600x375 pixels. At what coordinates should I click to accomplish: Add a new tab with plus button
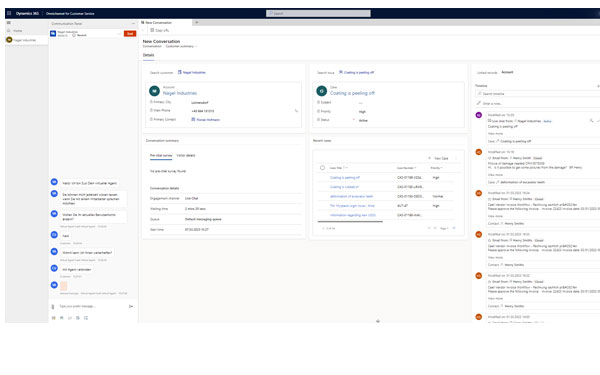pyautogui.click(x=197, y=23)
